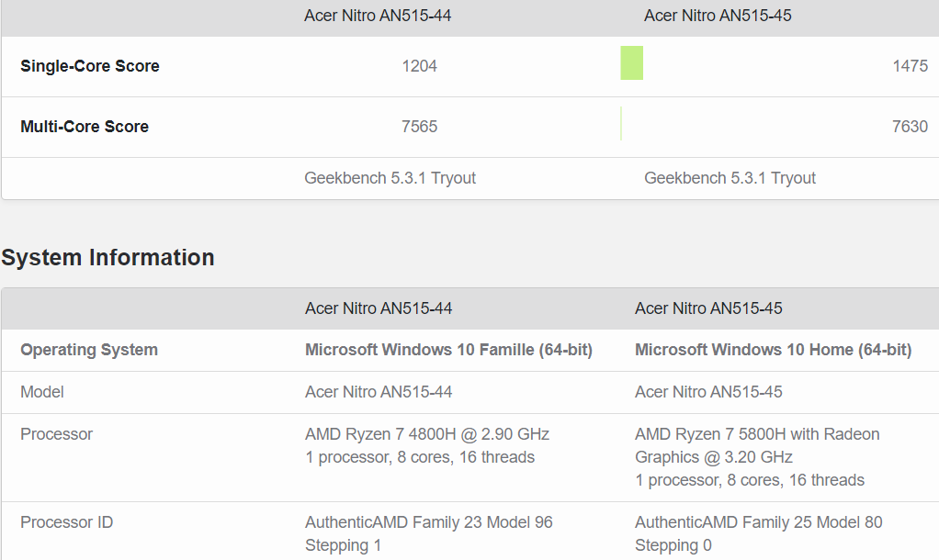The image size is (939, 560).
Task: Click Acer Nitro AN515-44 in Model row
Action: [379, 393]
